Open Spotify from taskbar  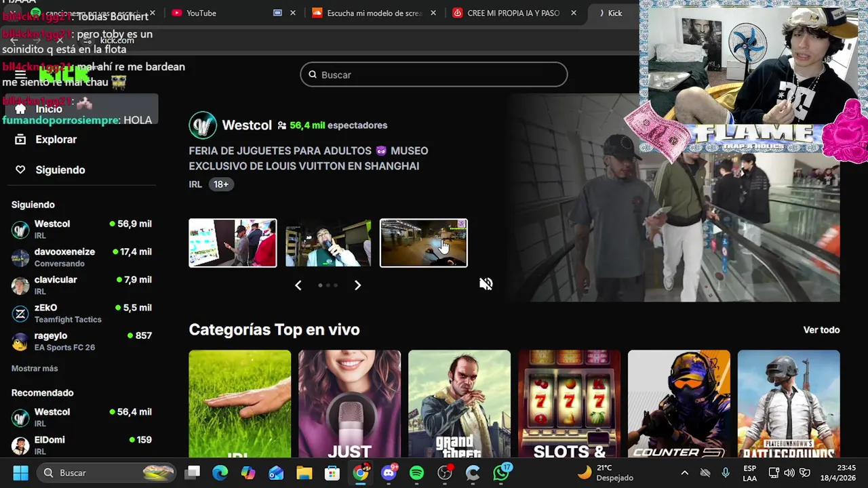coord(416,472)
